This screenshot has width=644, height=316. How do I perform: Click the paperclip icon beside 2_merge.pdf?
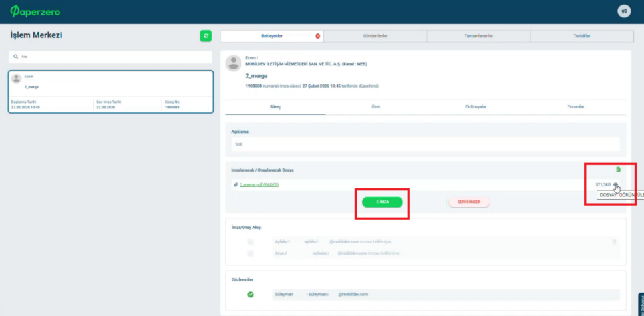click(235, 184)
